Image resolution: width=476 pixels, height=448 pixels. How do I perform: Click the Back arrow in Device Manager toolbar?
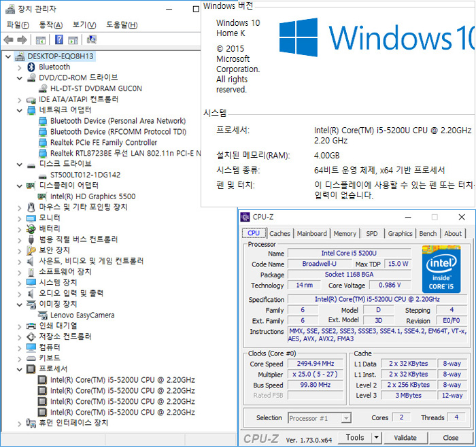(x=8, y=39)
